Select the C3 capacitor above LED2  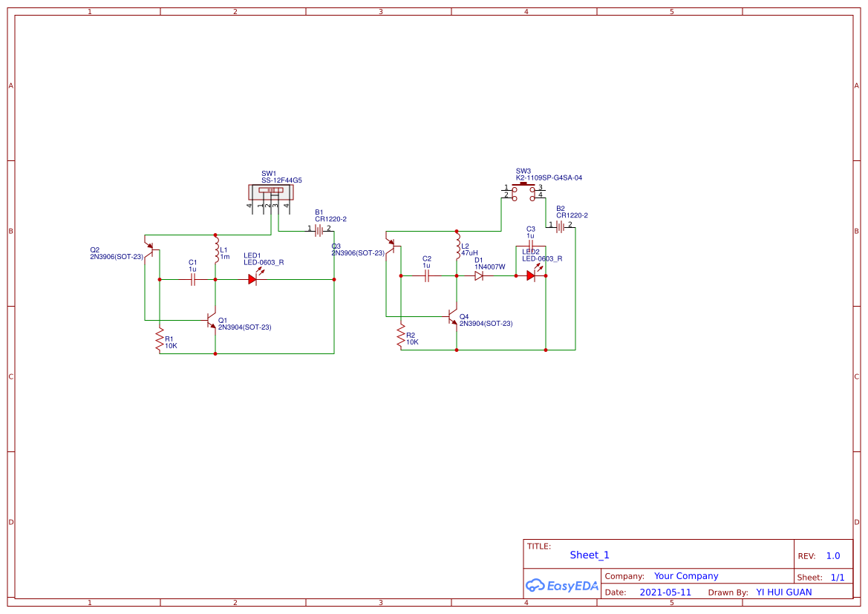pyautogui.click(x=530, y=243)
